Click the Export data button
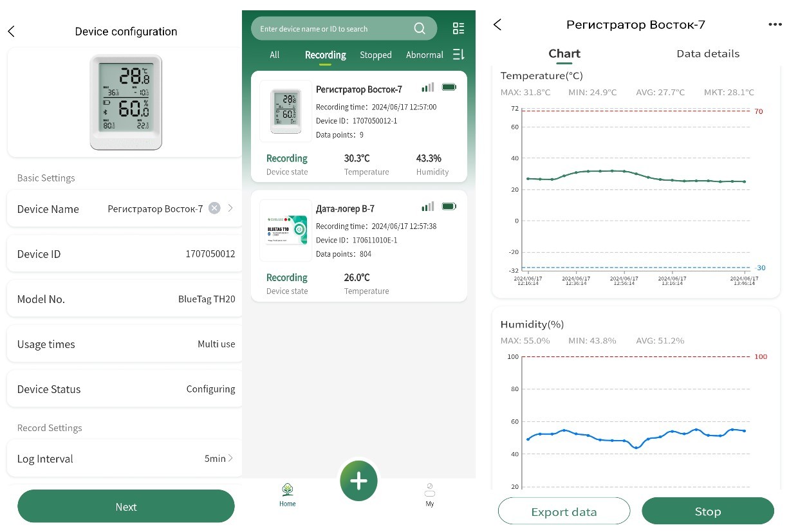 click(x=564, y=511)
